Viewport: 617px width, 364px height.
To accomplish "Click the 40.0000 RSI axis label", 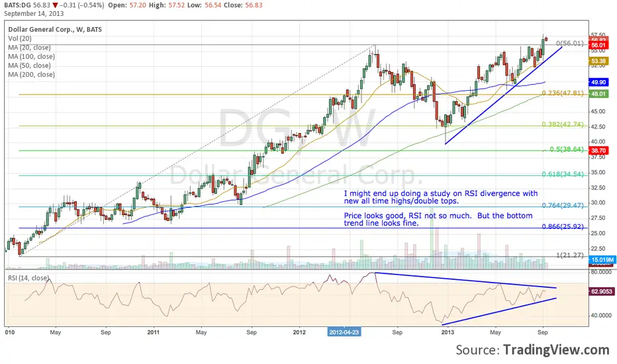I will point(600,315).
